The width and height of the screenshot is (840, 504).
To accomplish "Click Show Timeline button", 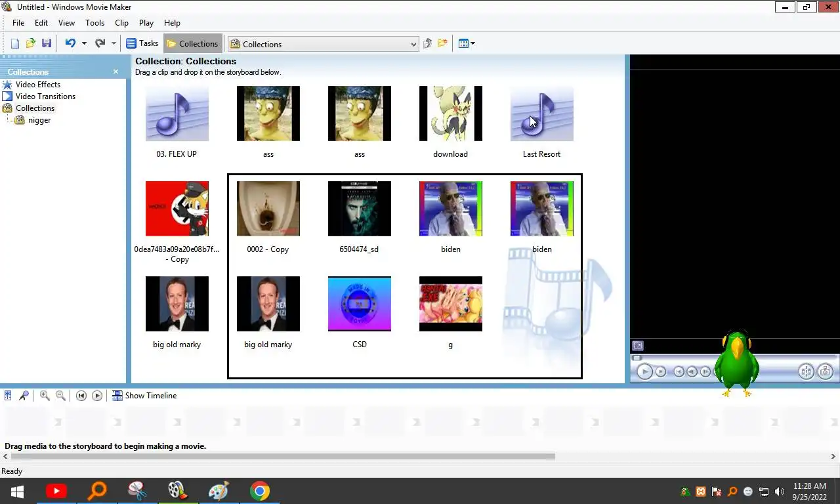I will (x=144, y=395).
